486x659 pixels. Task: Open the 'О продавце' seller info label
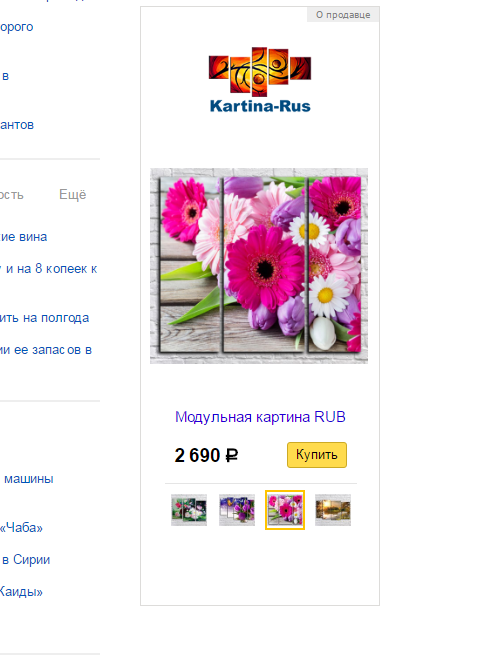point(343,15)
